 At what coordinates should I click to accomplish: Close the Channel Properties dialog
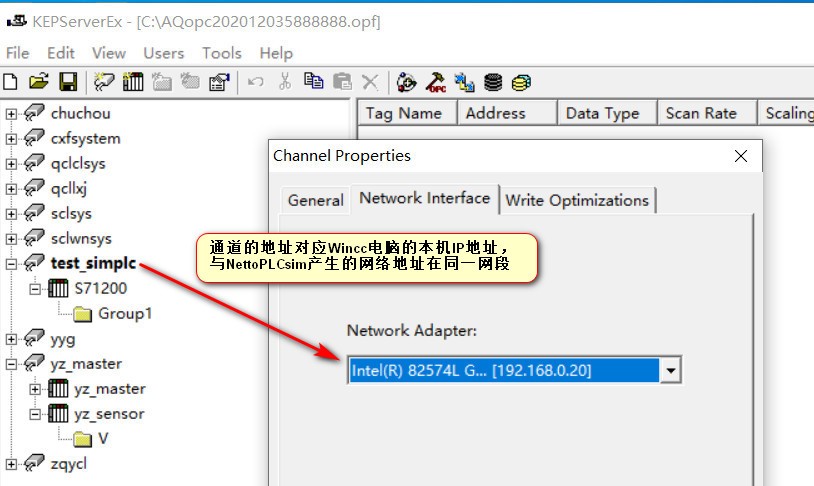(741, 156)
